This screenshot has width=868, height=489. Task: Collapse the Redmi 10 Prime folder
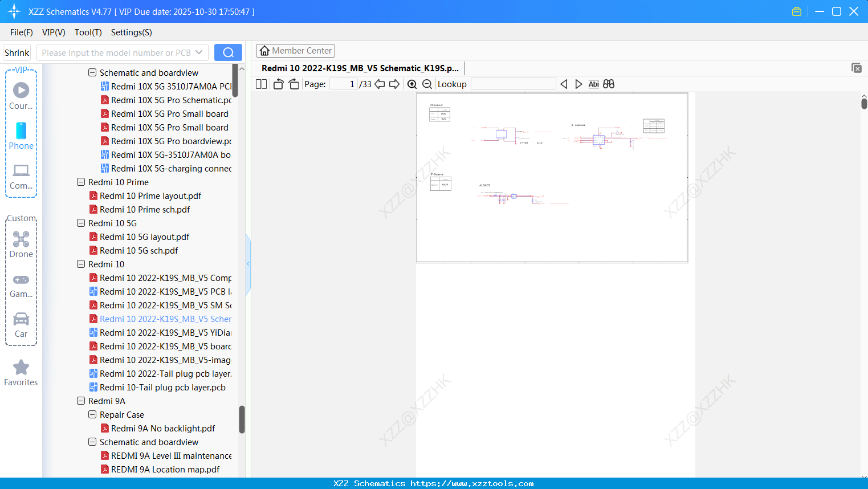[81, 182]
